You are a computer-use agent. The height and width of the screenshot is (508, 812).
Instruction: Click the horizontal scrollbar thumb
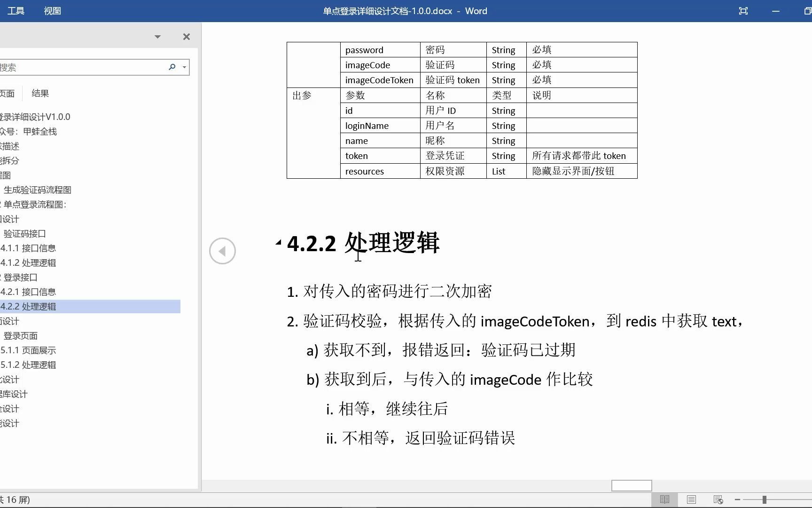pos(632,485)
